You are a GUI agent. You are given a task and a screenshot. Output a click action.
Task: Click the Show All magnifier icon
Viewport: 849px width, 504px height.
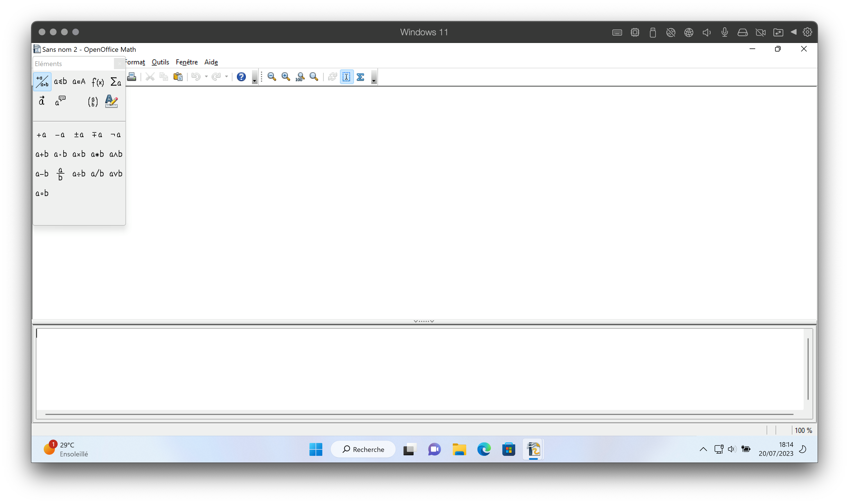click(314, 77)
